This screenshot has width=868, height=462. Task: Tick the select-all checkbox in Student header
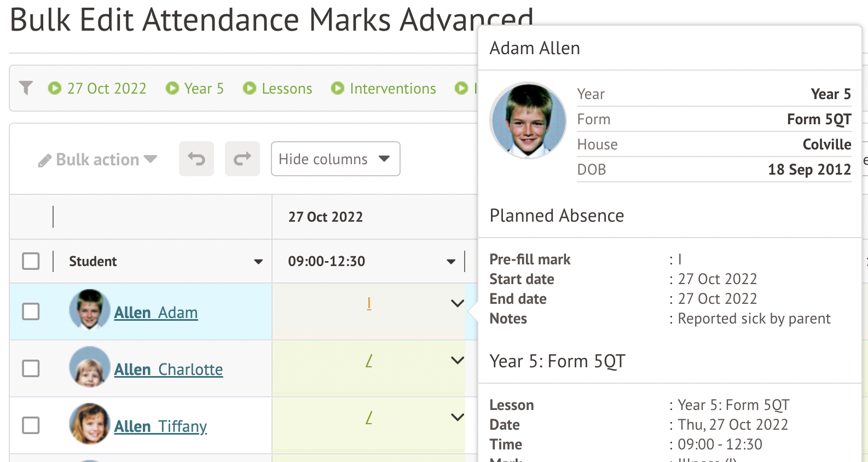(x=31, y=261)
